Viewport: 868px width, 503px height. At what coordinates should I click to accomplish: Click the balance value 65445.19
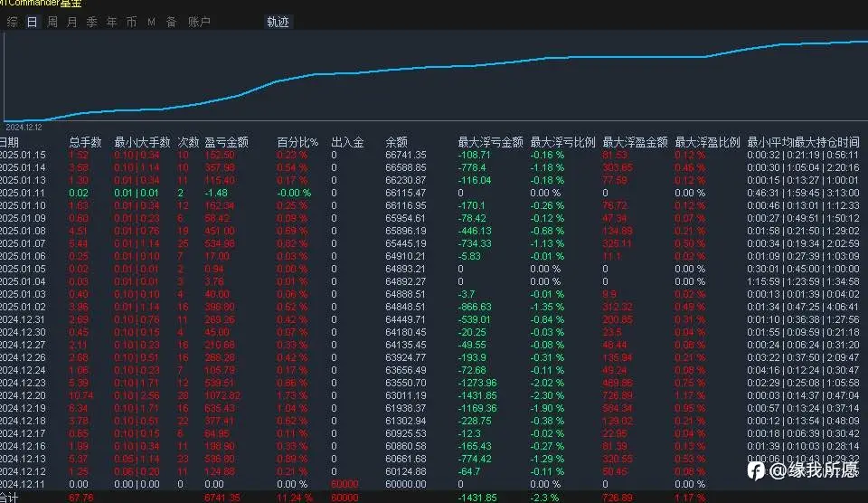[406, 243]
